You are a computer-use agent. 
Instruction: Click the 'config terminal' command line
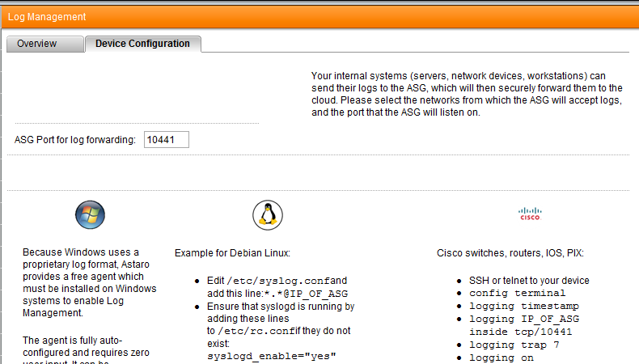point(517,293)
